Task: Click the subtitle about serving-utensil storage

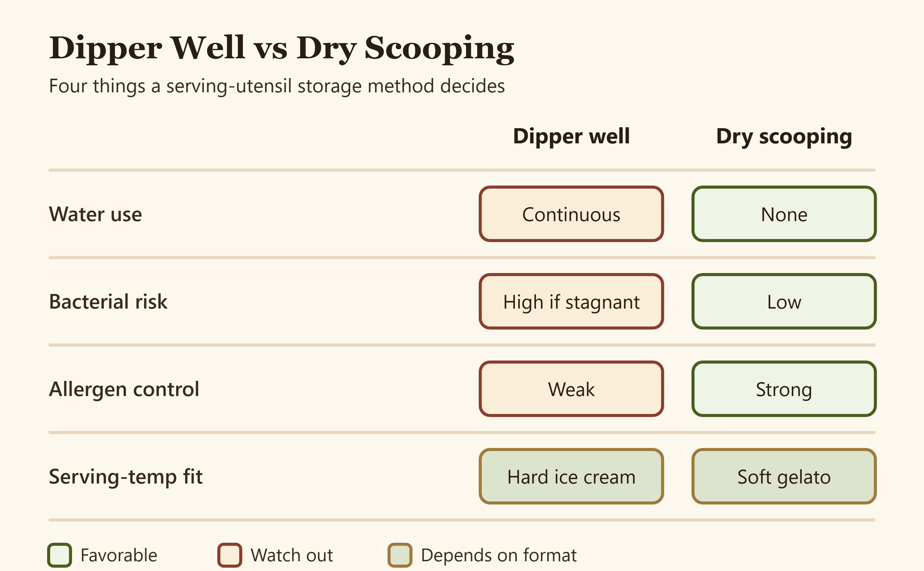Action: coord(277,86)
